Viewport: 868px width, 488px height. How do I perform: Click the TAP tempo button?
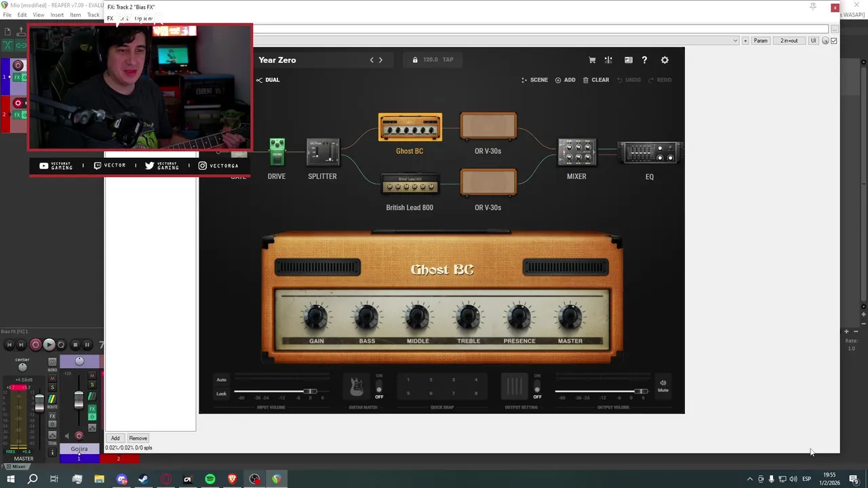click(448, 60)
